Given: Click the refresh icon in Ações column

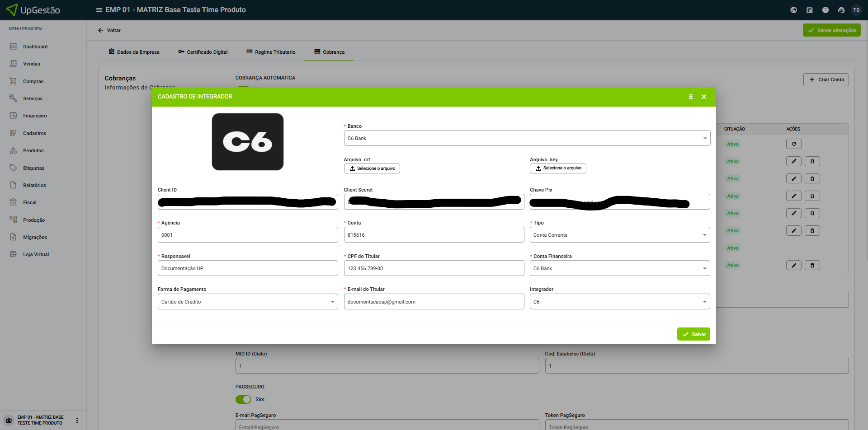Looking at the screenshot, I should [793, 144].
